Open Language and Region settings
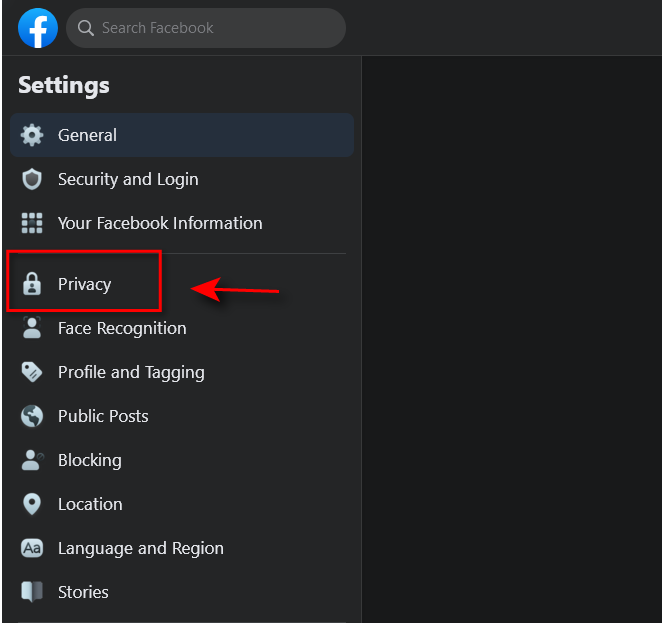Viewport: 662px width, 624px height. 140,548
